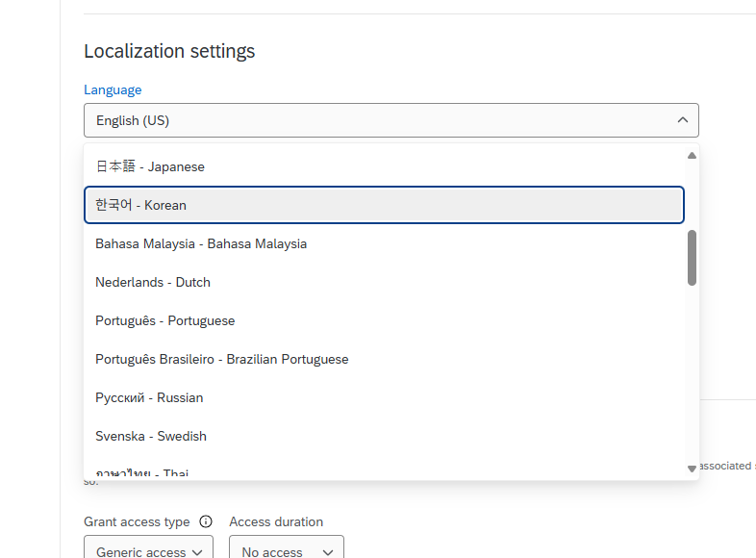Click the Grant access type label
Screen dimensions: 756x558
(137, 521)
